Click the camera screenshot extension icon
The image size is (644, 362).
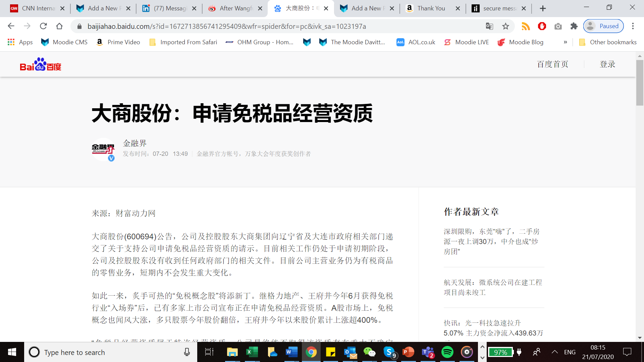558,26
